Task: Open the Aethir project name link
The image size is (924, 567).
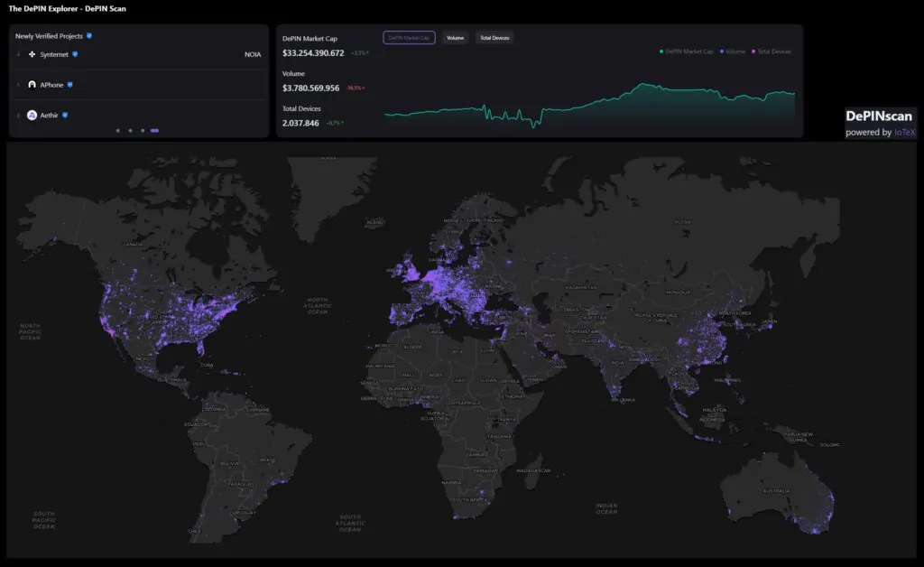Action: (49, 116)
